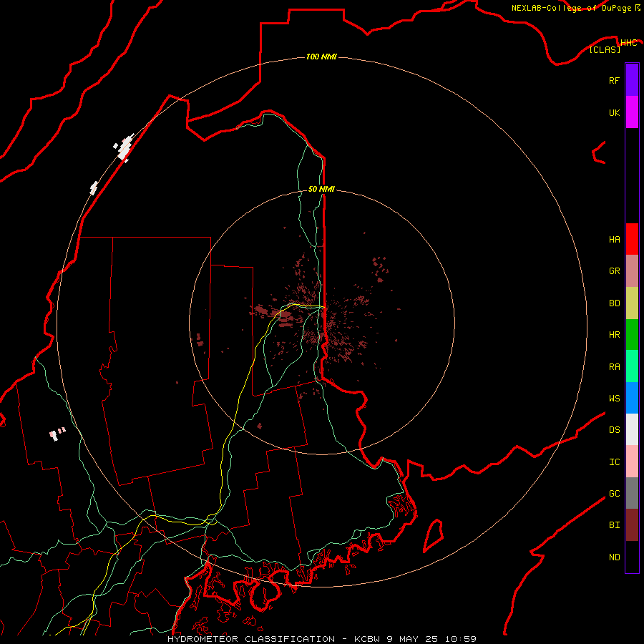
Task: Click the ND legend label
Action: click(614, 557)
